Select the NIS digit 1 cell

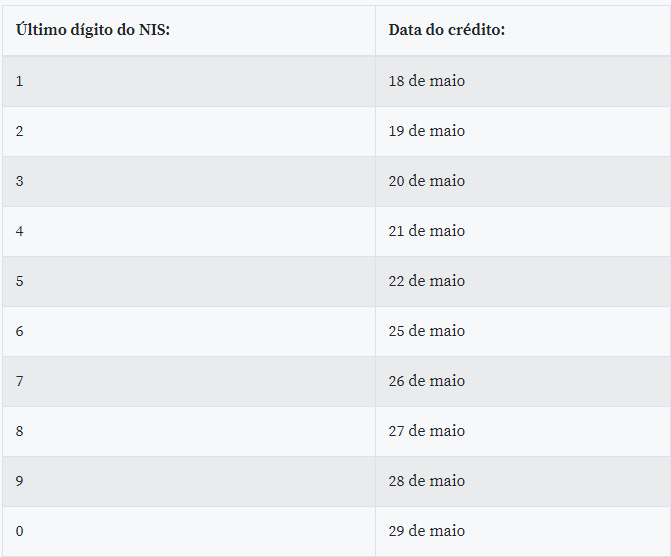(x=20, y=81)
